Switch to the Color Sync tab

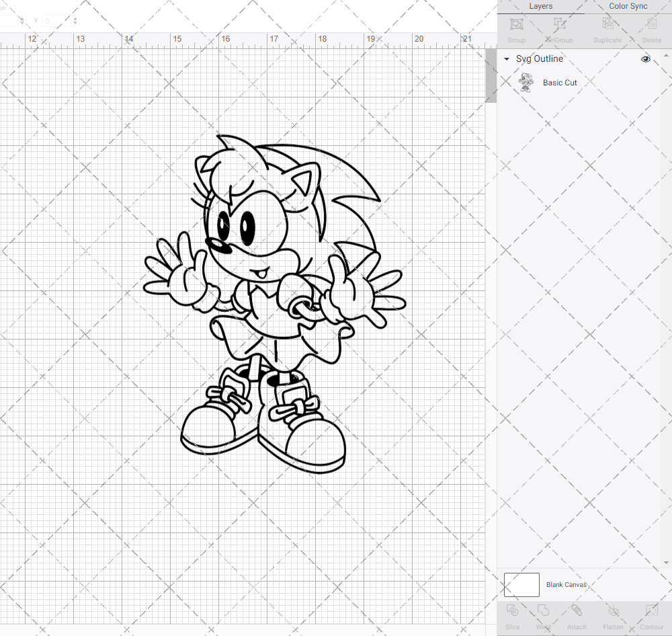[628, 6]
